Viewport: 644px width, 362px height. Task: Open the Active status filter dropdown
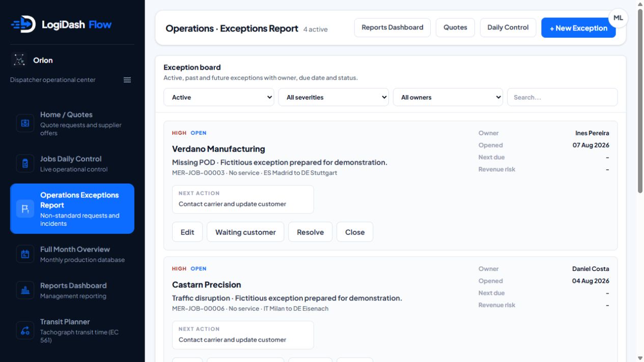pos(219,97)
